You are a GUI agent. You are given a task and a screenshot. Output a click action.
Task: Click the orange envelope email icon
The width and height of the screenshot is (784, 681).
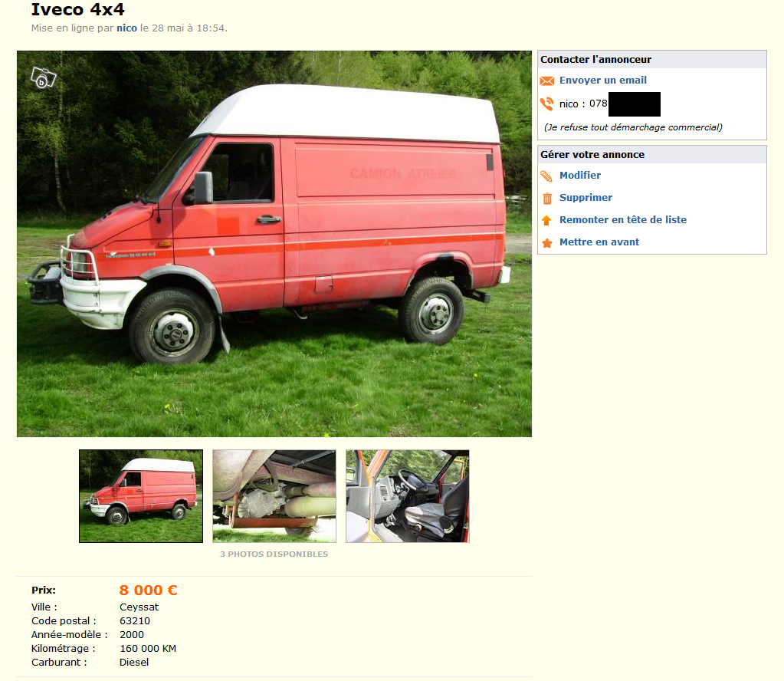(x=547, y=81)
